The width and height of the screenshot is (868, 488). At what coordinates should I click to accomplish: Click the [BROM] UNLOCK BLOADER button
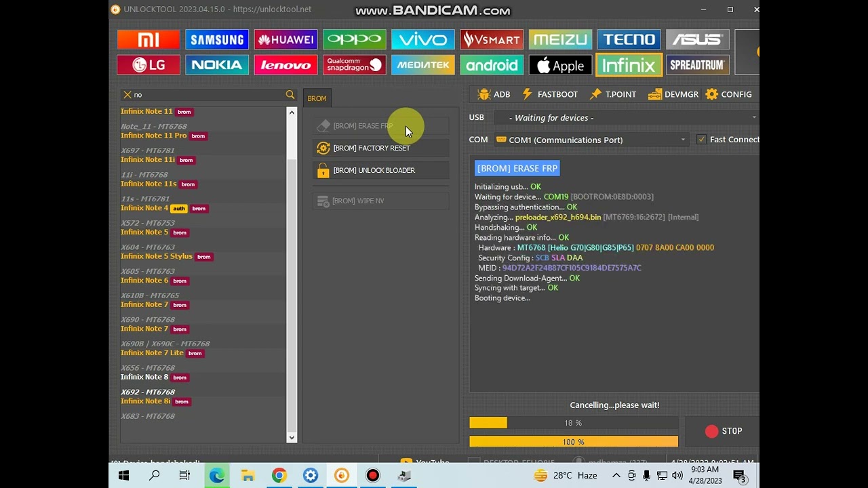(380, 170)
